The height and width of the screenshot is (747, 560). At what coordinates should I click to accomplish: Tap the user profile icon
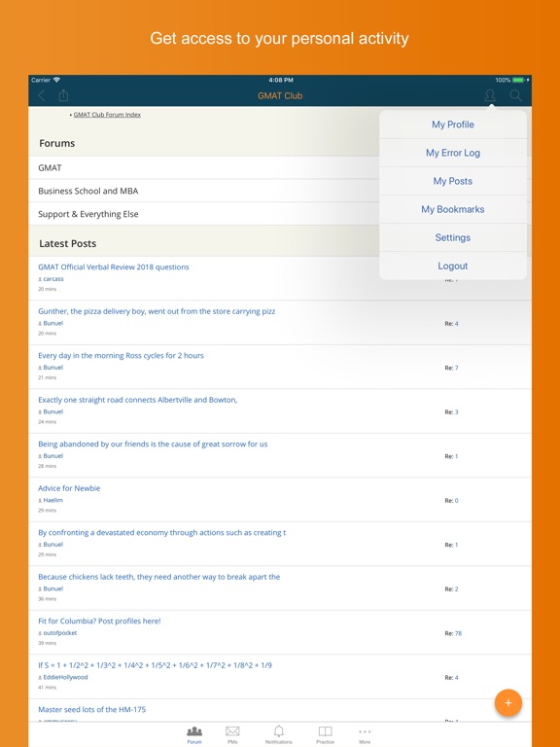490,95
